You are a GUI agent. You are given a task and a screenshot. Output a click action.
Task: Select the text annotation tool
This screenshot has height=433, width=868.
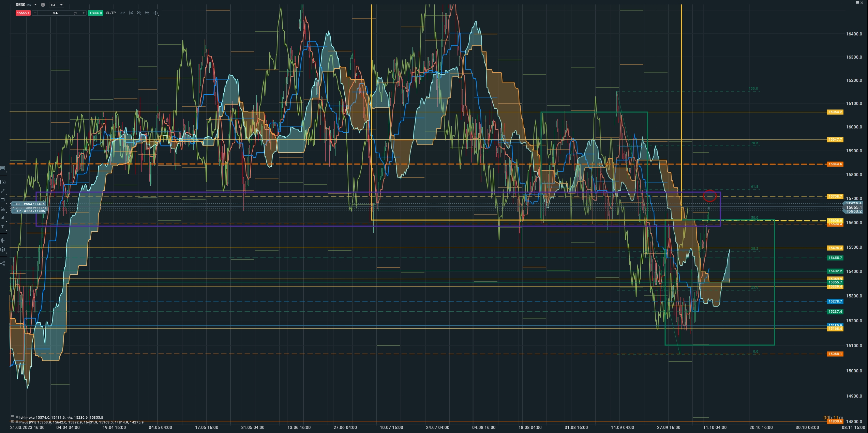pos(3,227)
